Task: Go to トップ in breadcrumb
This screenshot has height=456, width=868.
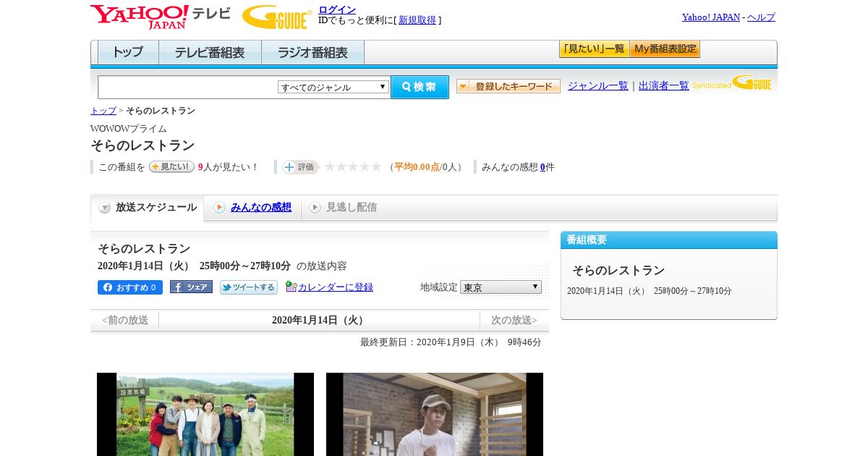Action: pyautogui.click(x=103, y=111)
